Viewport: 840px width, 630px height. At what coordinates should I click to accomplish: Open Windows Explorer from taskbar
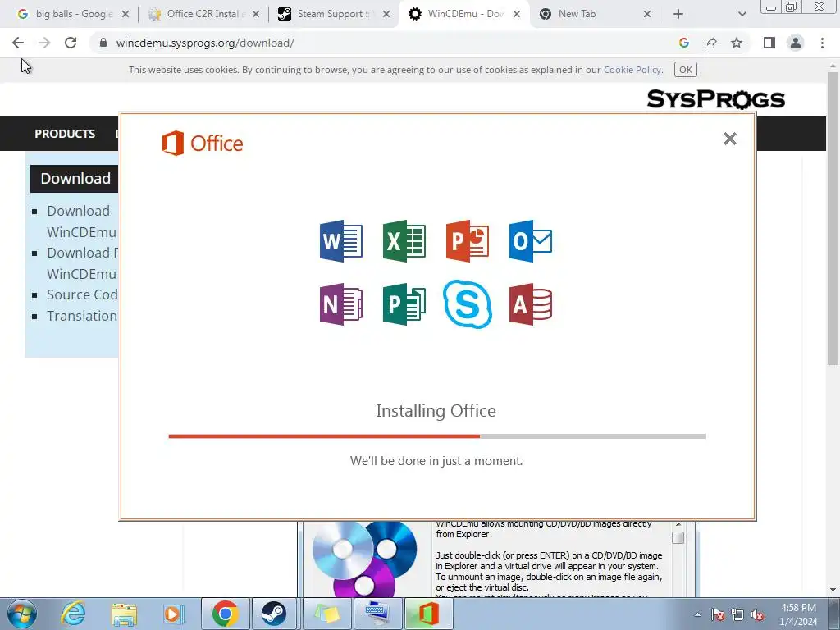(124, 614)
